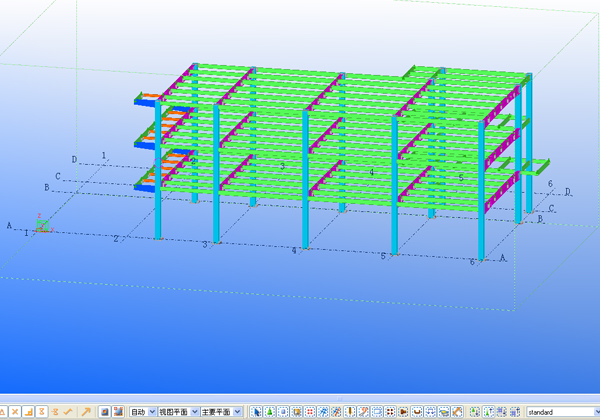The width and height of the screenshot is (600, 420).
Task: Click the Select grid lines switch
Action: 336,412
